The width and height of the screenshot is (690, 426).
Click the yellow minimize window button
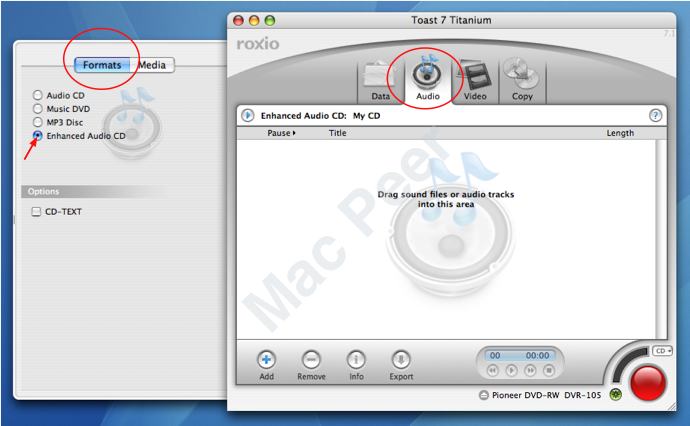tap(254, 20)
